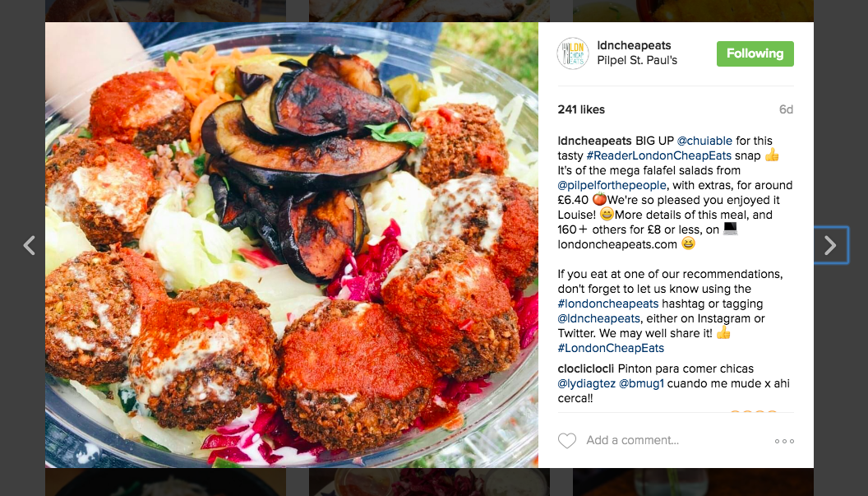The height and width of the screenshot is (496, 868).
Task: Open the three-dot more options menu
Action: pyautogui.click(x=784, y=441)
